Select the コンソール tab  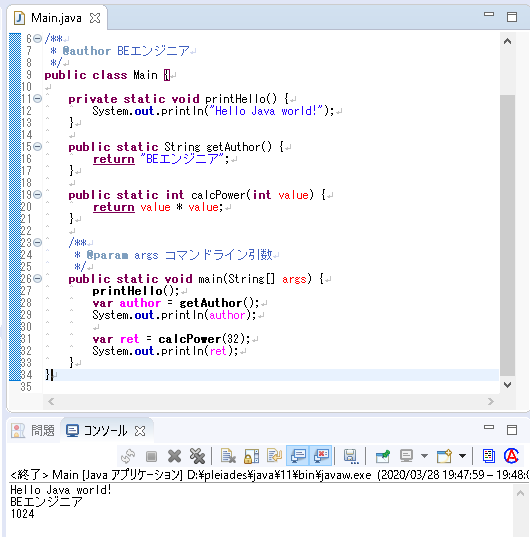pos(105,430)
